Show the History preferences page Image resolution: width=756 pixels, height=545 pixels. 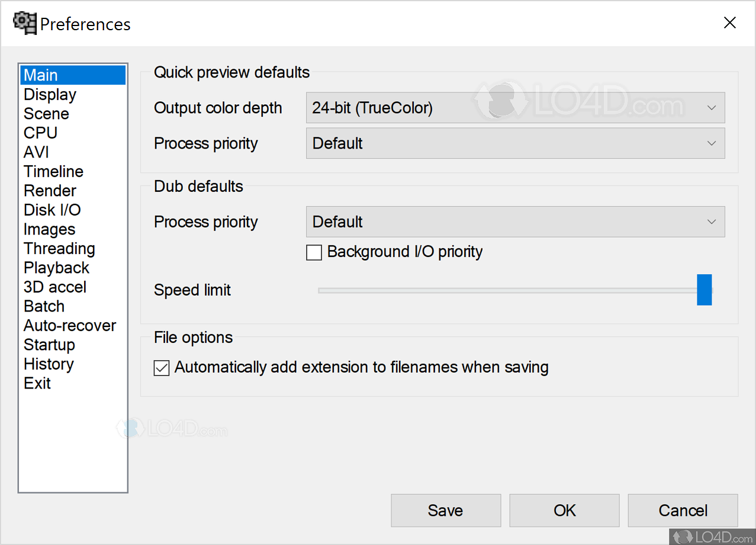49,364
